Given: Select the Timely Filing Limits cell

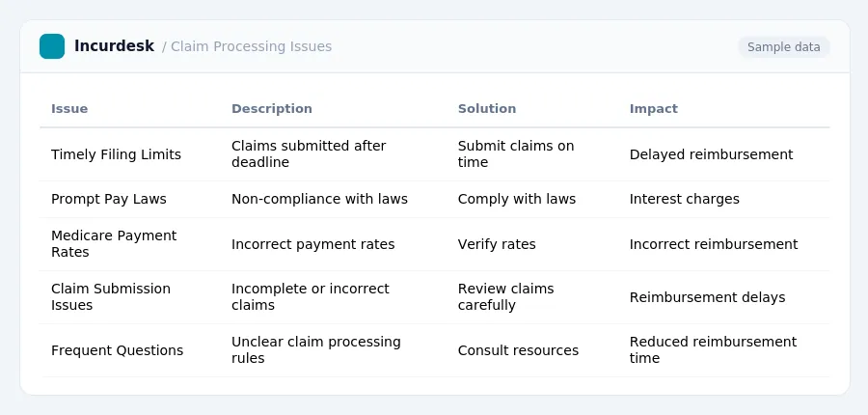Looking at the screenshot, I should [x=117, y=154].
